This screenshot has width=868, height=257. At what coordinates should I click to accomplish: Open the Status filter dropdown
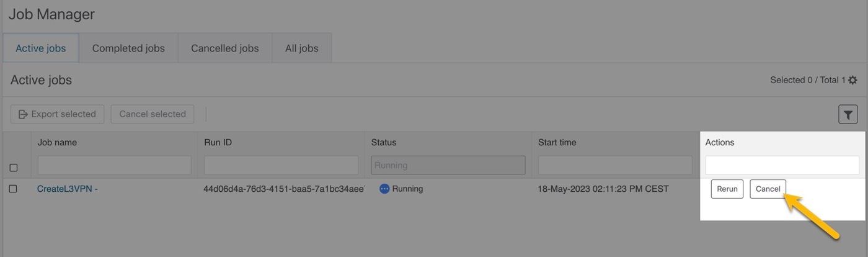[448, 165]
